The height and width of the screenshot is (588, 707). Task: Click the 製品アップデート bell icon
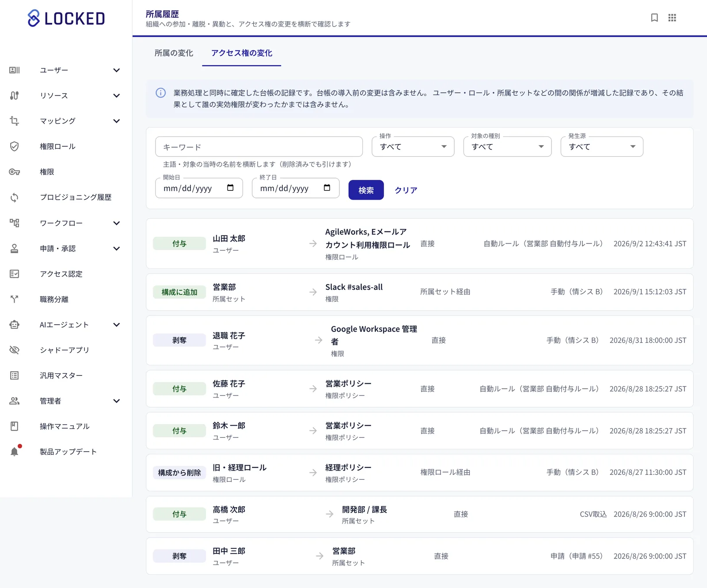(15, 451)
